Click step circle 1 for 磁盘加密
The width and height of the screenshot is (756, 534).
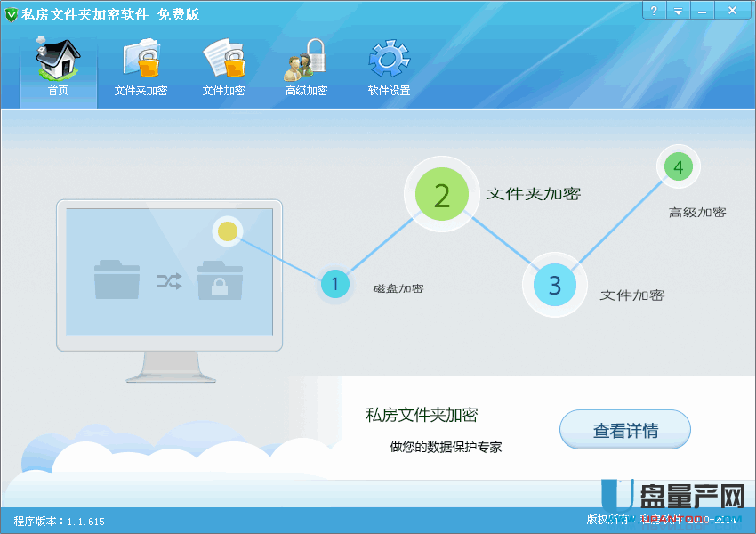pos(335,285)
